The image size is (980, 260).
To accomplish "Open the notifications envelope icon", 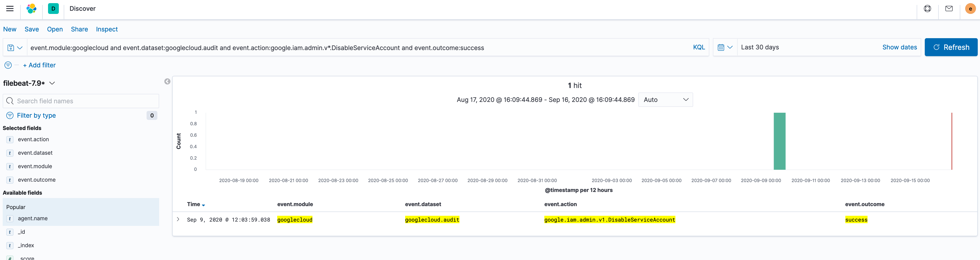I will pos(949,8).
